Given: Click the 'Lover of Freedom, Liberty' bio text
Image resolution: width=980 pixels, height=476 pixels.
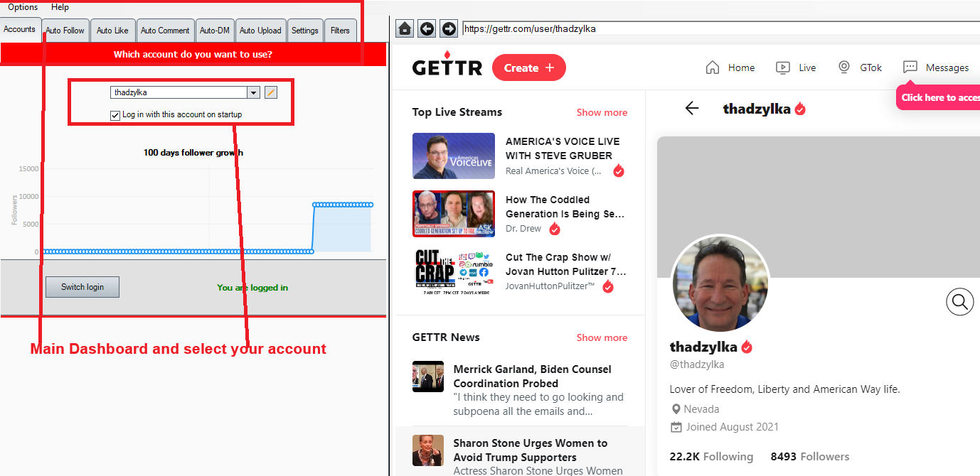Looking at the screenshot, I should tap(785, 389).
